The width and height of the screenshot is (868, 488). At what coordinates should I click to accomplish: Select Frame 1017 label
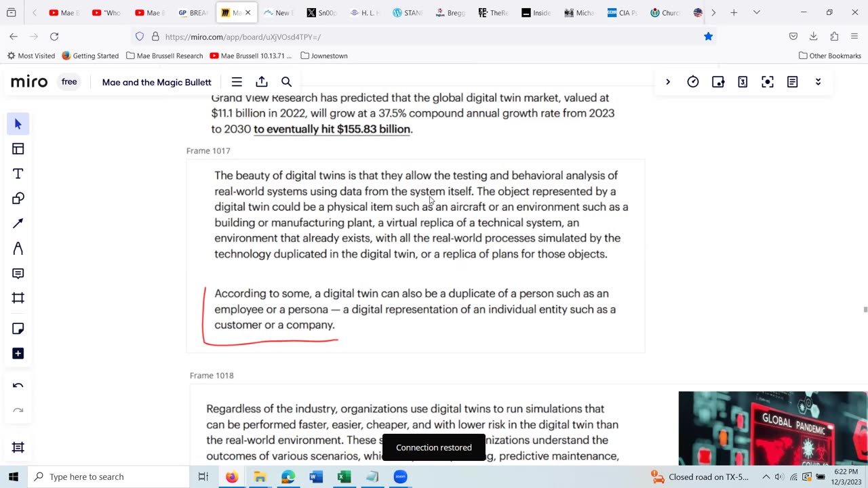[x=208, y=150]
